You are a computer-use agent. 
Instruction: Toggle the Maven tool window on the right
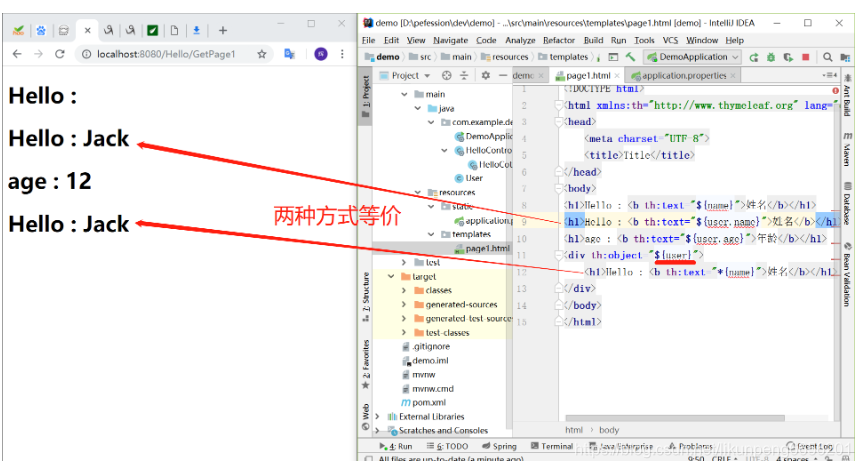click(x=847, y=149)
